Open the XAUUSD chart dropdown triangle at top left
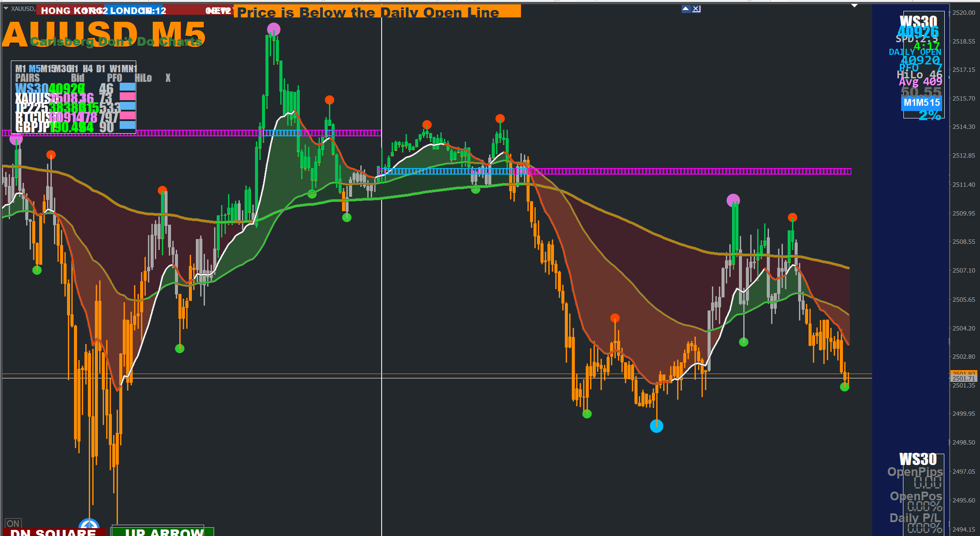 click(6, 9)
